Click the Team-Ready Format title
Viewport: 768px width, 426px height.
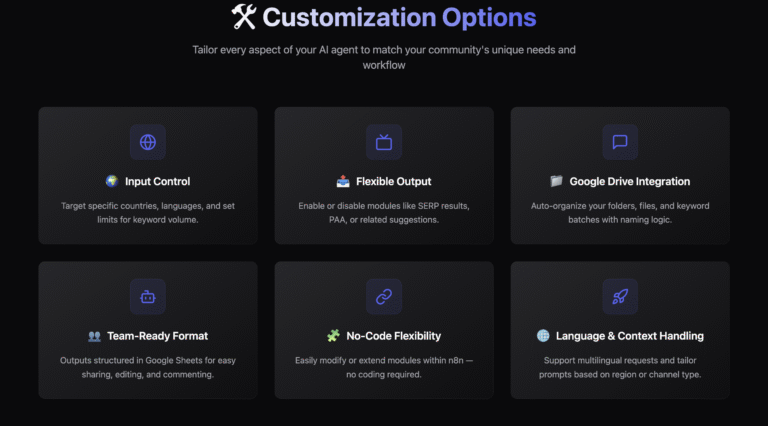coord(157,336)
